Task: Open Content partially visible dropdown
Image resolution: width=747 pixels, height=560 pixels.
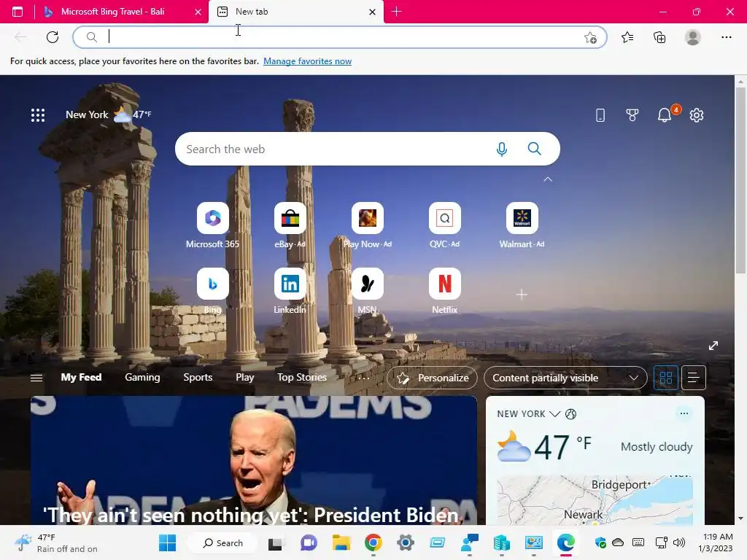Action: (565, 378)
